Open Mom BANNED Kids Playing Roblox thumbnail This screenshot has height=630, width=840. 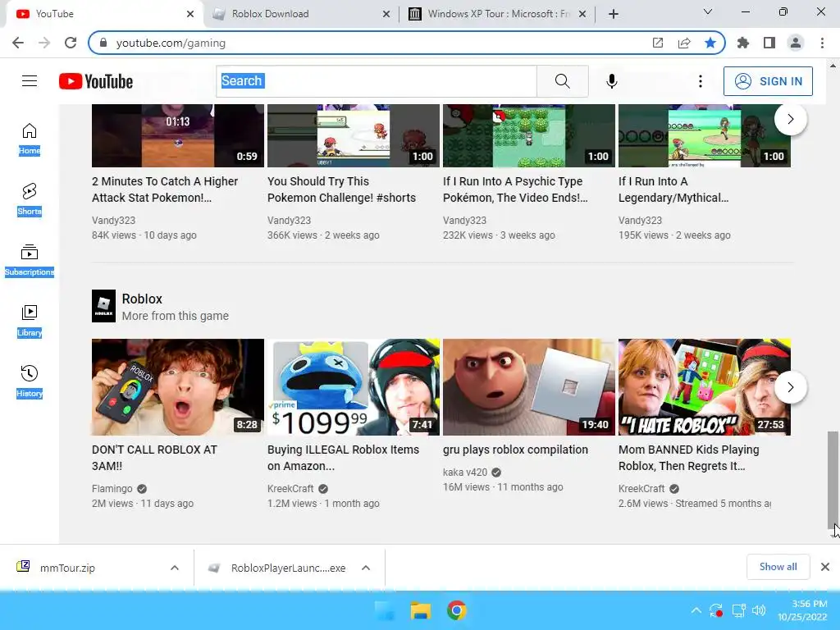(x=705, y=387)
